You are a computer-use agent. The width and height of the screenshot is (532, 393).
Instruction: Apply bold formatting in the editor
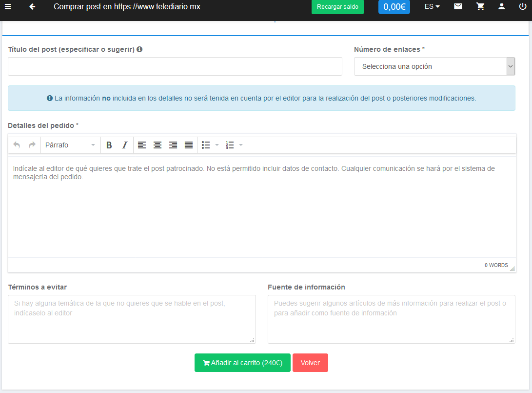click(109, 145)
